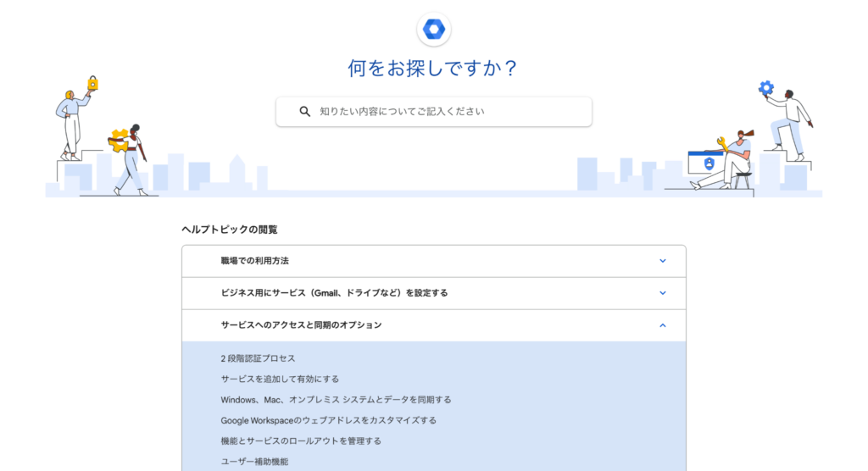Click ビジネス用にサービス（Gmail、ドライブなど）を設定する title
Viewport: 868px width, 471px height.
tap(334, 293)
